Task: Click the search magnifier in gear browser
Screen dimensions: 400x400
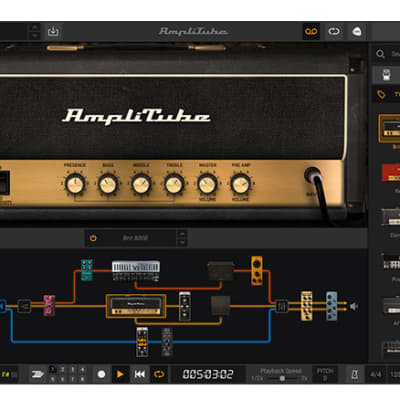Action: 380,54
